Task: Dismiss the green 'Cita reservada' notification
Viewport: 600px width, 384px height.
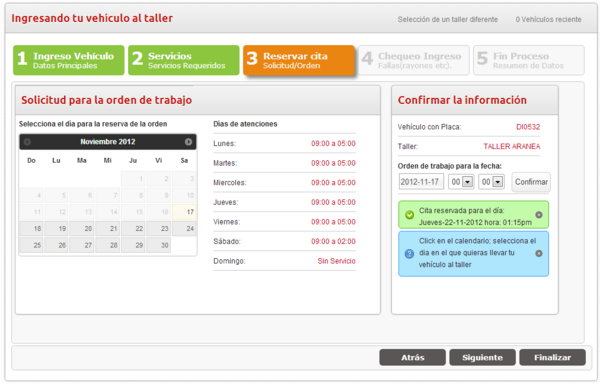Action: (x=539, y=215)
